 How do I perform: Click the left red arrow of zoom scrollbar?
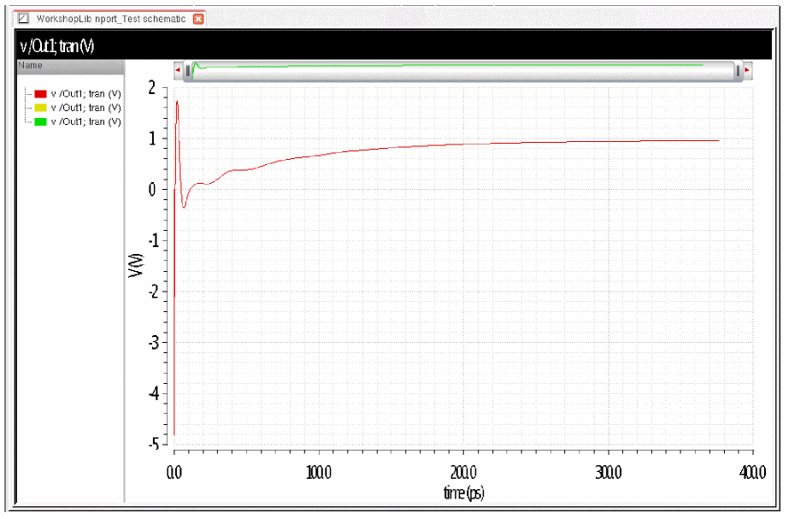click(178, 70)
